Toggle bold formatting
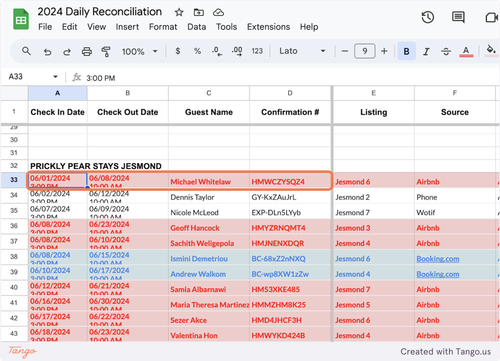 tap(406, 51)
